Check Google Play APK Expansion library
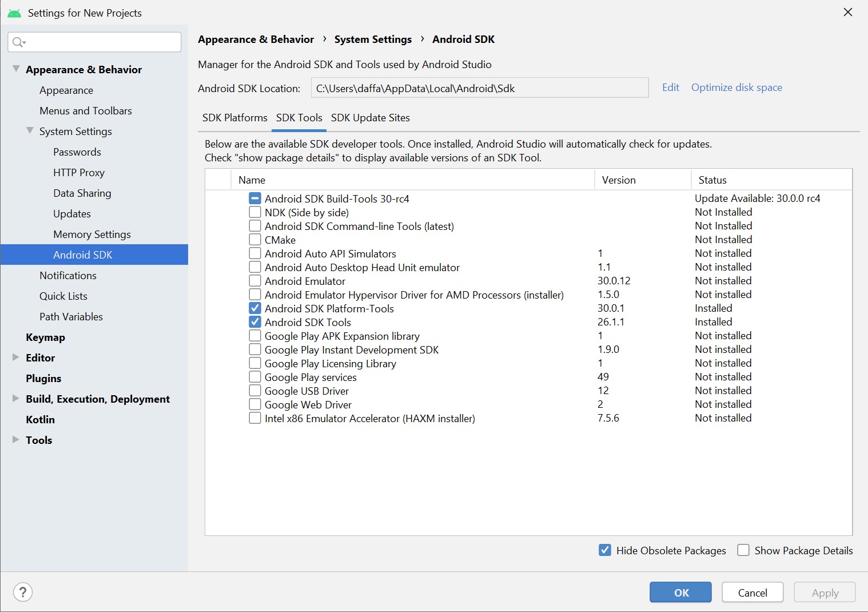The image size is (868, 612). pyautogui.click(x=255, y=336)
